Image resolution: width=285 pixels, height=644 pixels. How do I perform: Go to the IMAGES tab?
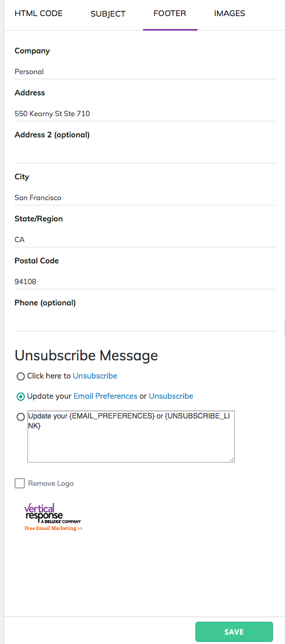pos(230,13)
